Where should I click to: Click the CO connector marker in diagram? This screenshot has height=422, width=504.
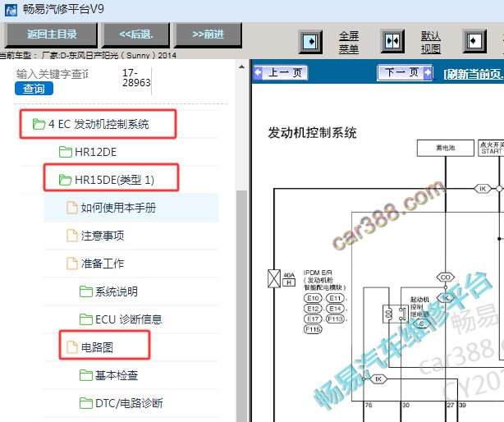(446, 277)
